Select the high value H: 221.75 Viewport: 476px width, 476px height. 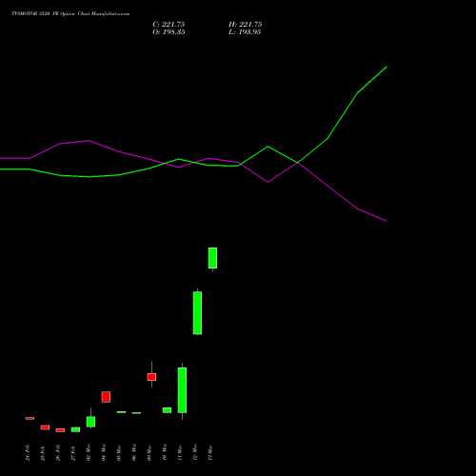(245, 25)
